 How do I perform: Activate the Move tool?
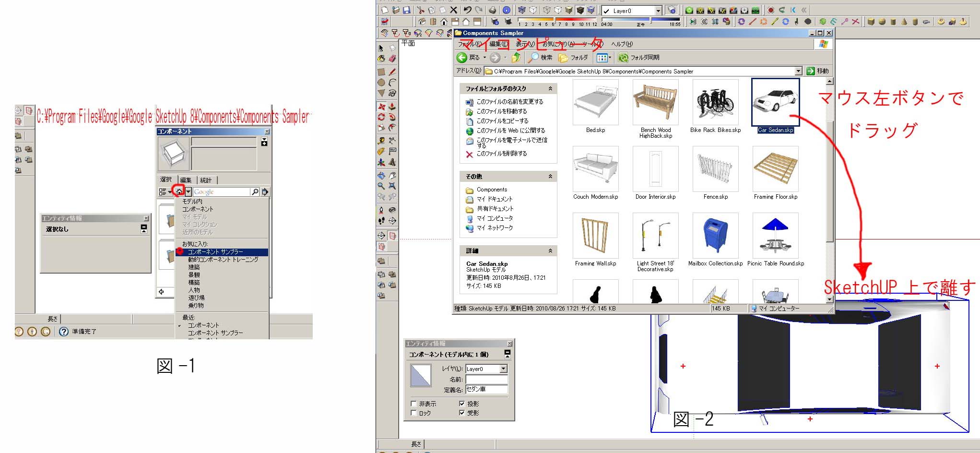pyautogui.click(x=381, y=106)
